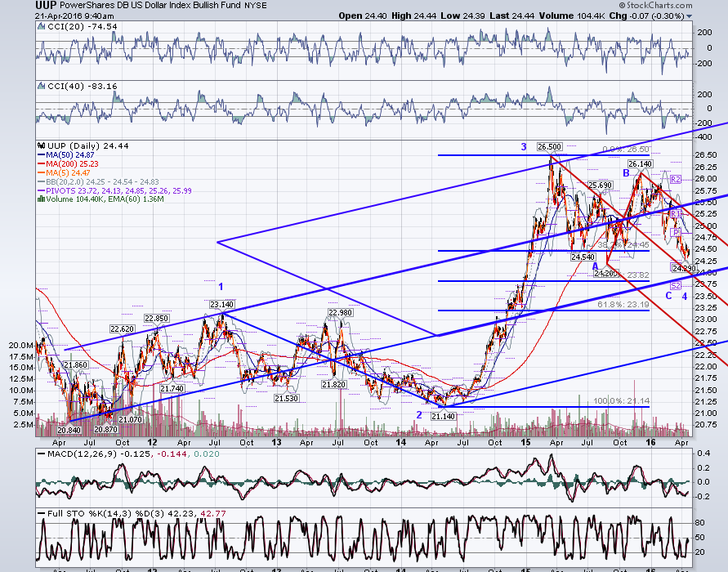Click the line icon beside Full STO legend
The height and width of the screenshot is (572, 728).
tap(42, 514)
